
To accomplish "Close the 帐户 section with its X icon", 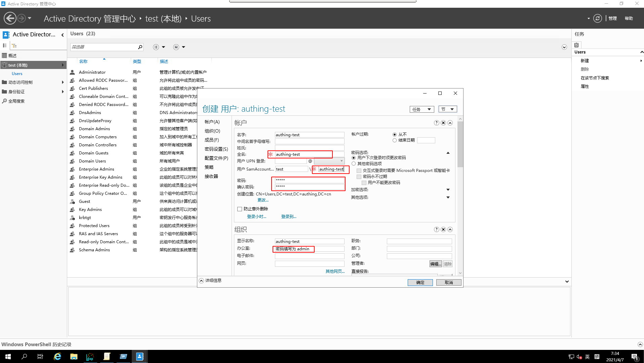I will (443, 123).
